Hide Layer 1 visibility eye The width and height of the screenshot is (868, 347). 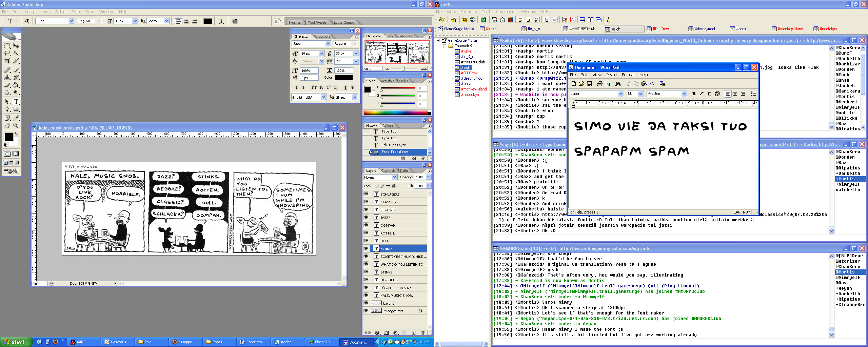click(x=366, y=303)
